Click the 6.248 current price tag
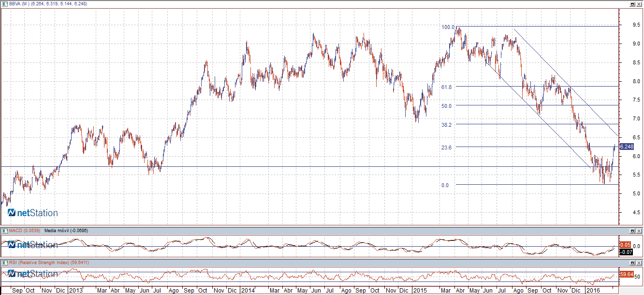Screen dimensions: 644x295 coord(626,147)
